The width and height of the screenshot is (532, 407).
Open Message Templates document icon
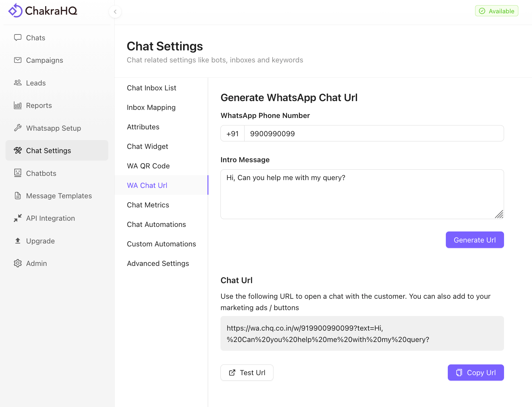(x=18, y=196)
